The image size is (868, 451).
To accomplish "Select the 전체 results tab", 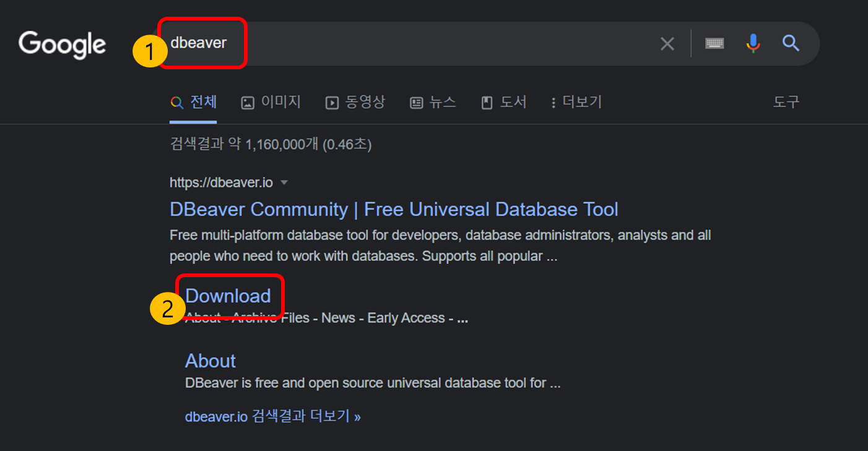I will 194,102.
